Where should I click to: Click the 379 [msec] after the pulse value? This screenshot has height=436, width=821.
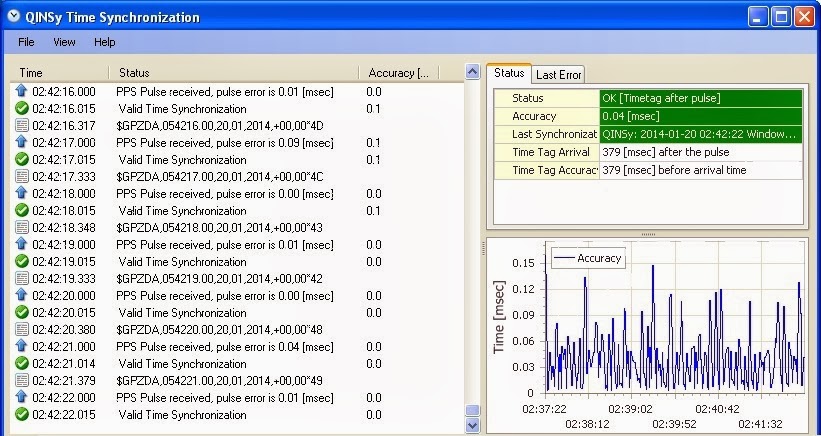pyautogui.click(x=701, y=152)
